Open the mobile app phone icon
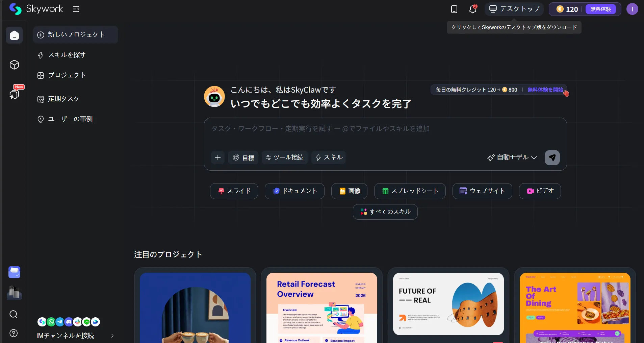The width and height of the screenshot is (644, 343). click(x=454, y=9)
